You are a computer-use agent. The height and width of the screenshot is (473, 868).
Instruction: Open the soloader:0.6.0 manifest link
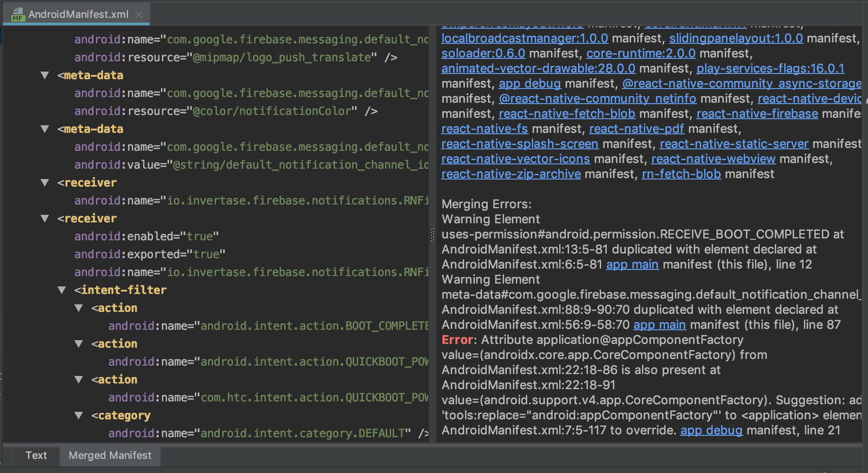483,53
